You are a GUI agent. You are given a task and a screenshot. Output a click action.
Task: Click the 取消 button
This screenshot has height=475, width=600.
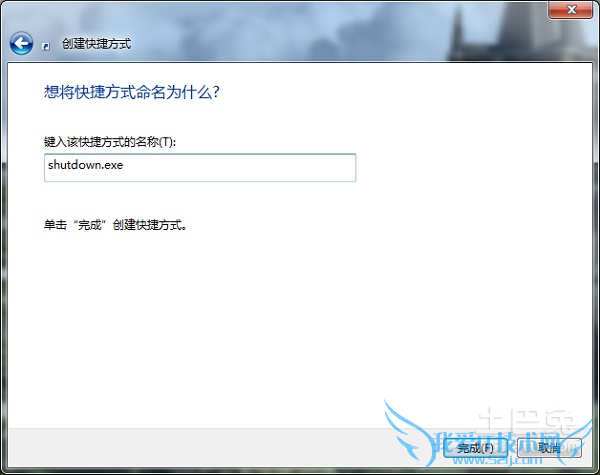tap(549, 447)
